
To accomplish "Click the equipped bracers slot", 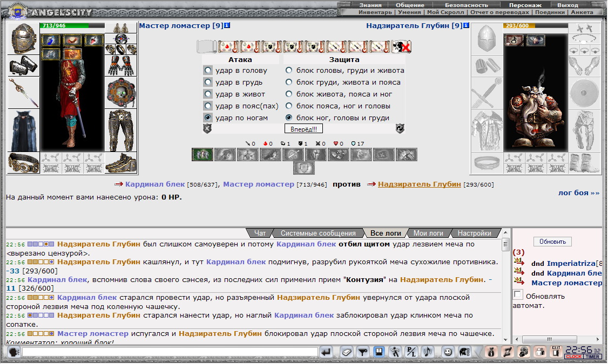I will coord(23,65).
